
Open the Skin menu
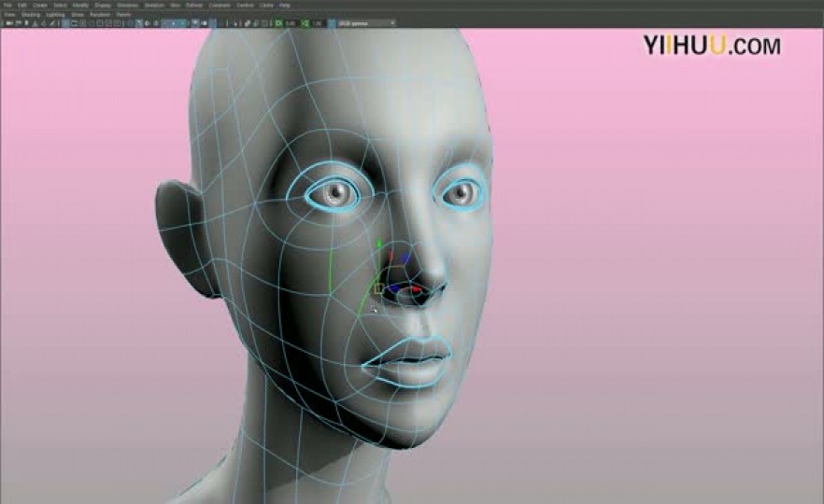(x=175, y=6)
